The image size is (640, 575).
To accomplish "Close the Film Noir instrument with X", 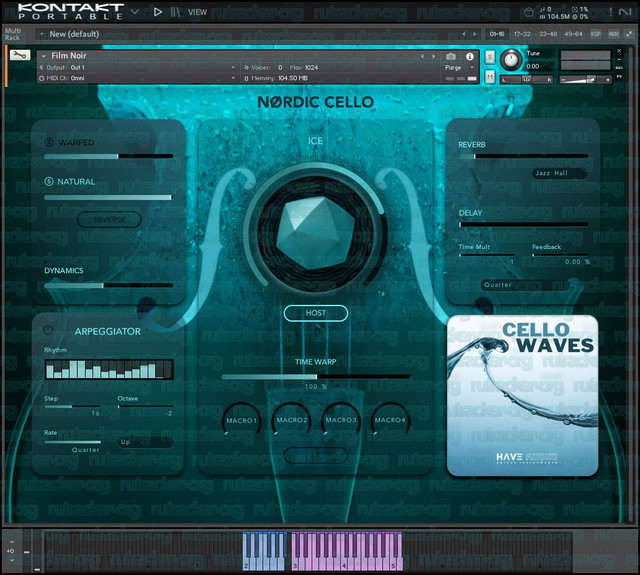I will [x=619, y=51].
